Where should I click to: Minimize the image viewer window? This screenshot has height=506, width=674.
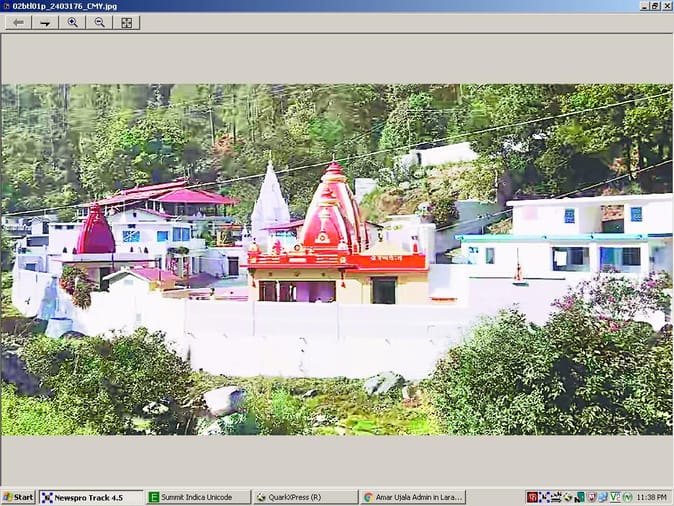[642, 6]
